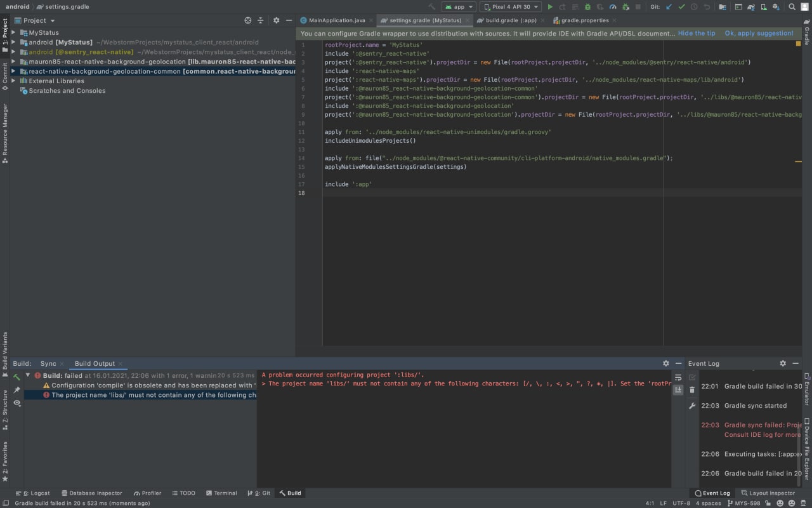Viewport: 812px width, 508px height.
Task: Click Sync Project with Gradle Files icon
Action: (x=751, y=7)
